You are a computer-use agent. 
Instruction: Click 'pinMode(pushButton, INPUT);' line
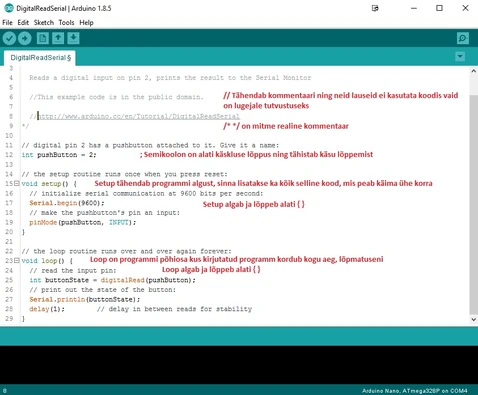83,222
